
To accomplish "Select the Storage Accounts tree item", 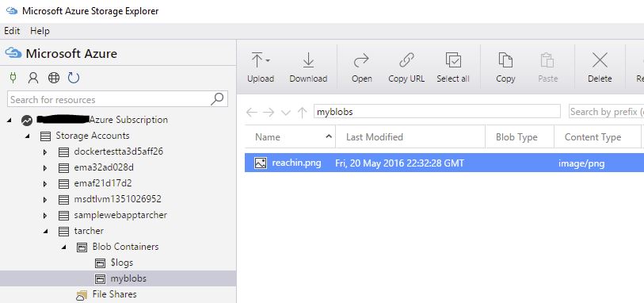I will pyautogui.click(x=93, y=136).
